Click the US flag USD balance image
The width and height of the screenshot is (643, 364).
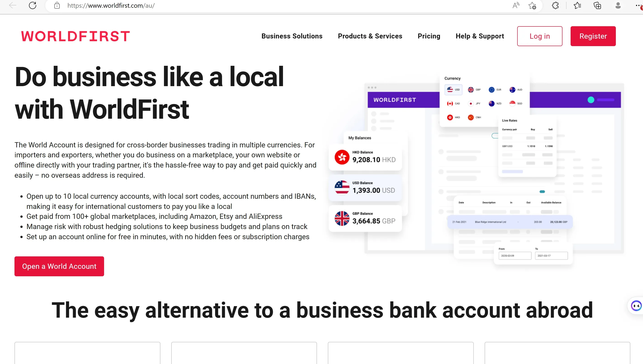tap(342, 187)
